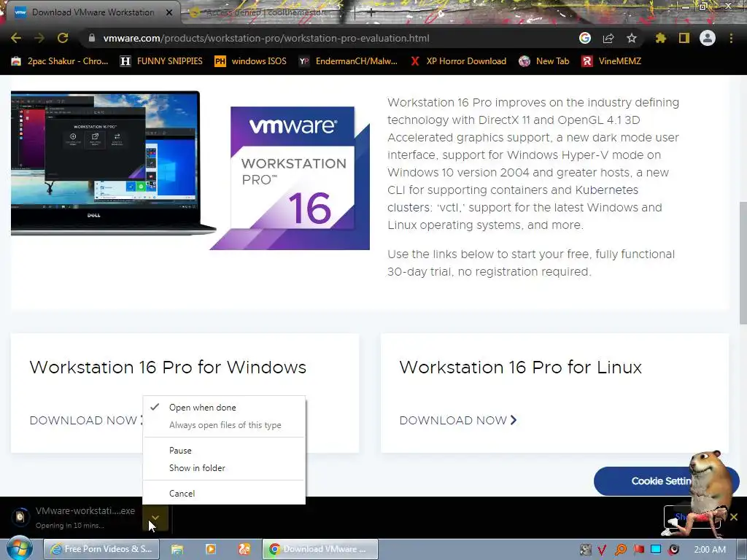Open XP Horror Download bookmark
This screenshot has height=560, width=747.
[x=458, y=61]
